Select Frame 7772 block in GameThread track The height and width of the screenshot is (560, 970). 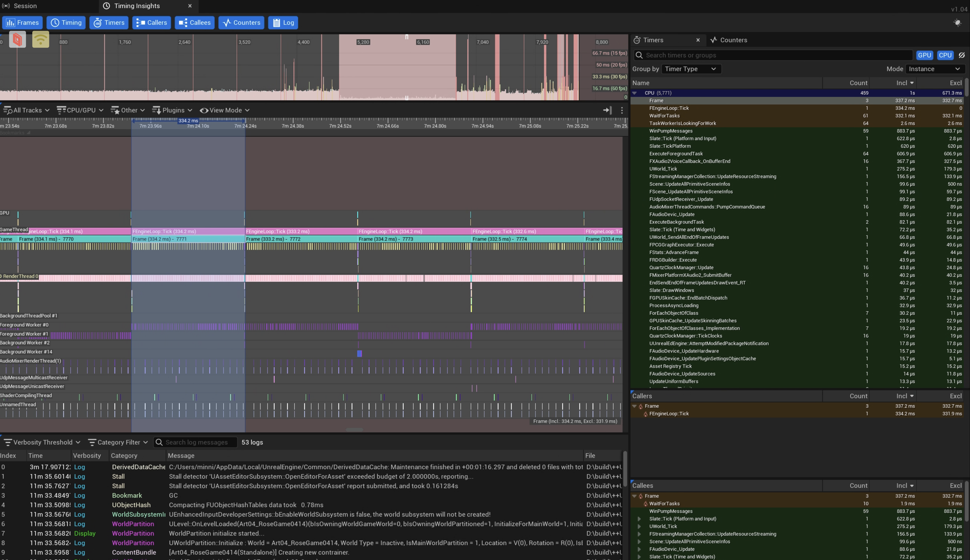[301, 239]
